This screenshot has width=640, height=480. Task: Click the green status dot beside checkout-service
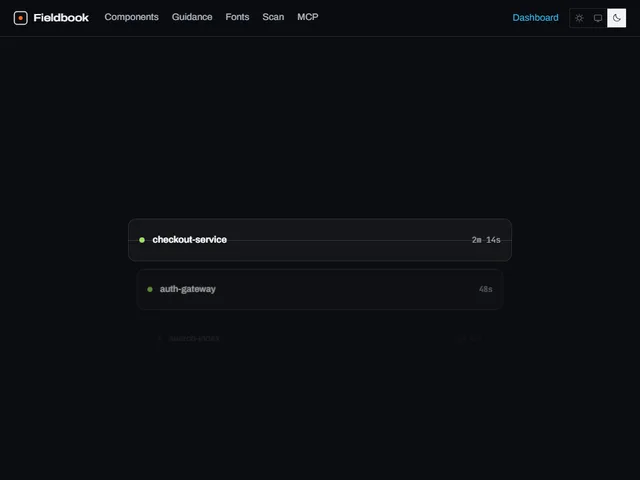coord(142,240)
